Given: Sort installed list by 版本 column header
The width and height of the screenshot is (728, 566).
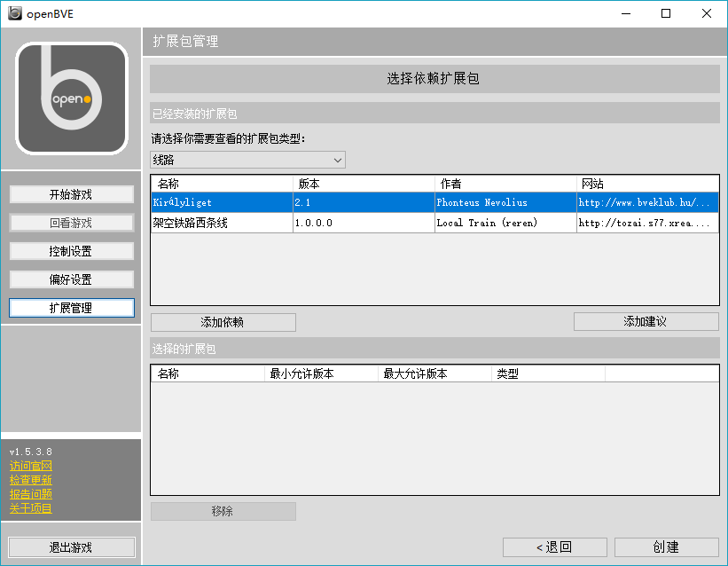Looking at the screenshot, I should coord(364,184).
